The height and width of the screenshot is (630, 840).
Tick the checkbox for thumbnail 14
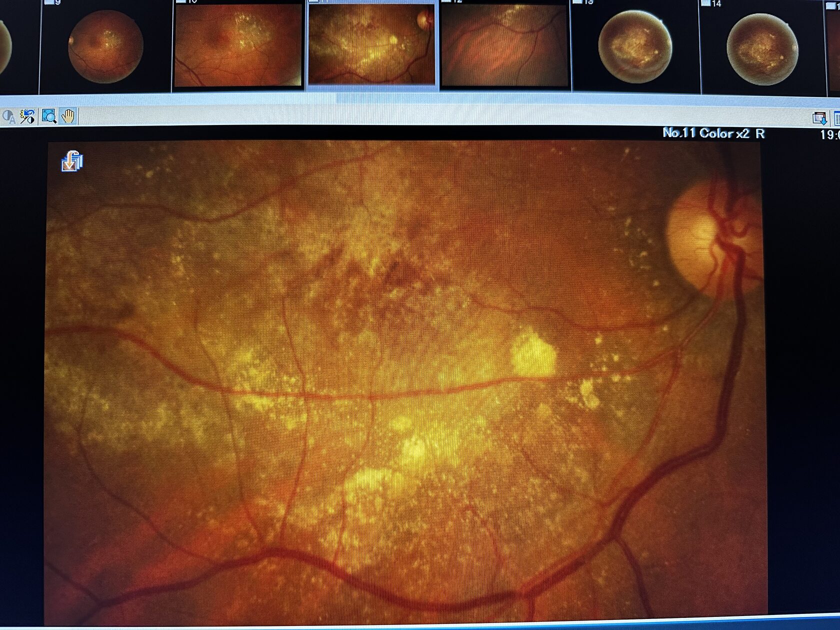click(x=705, y=3)
